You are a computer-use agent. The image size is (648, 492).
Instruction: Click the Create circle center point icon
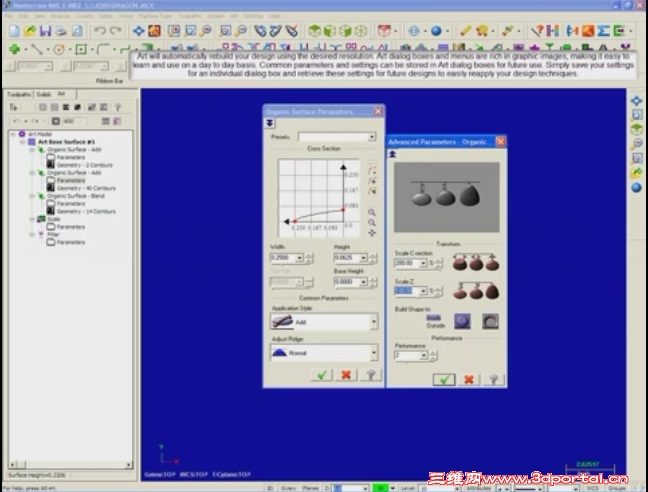(x=59, y=49)
